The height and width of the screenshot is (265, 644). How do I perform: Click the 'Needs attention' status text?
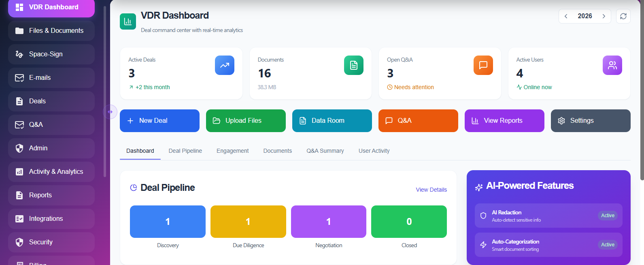point(414,87)
